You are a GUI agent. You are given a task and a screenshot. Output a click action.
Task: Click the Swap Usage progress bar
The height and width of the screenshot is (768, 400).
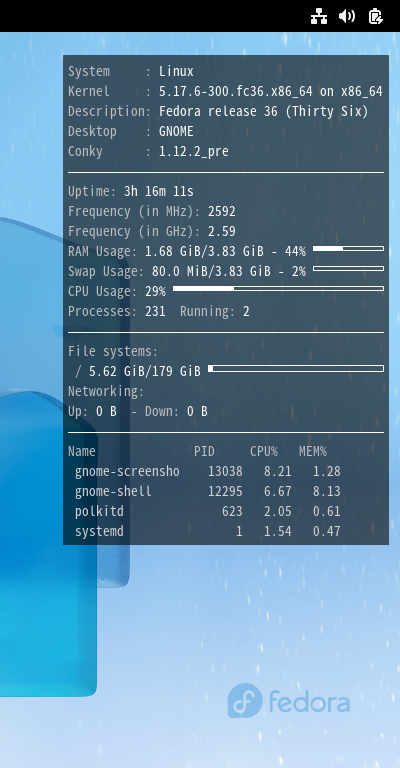click(348, 268)
